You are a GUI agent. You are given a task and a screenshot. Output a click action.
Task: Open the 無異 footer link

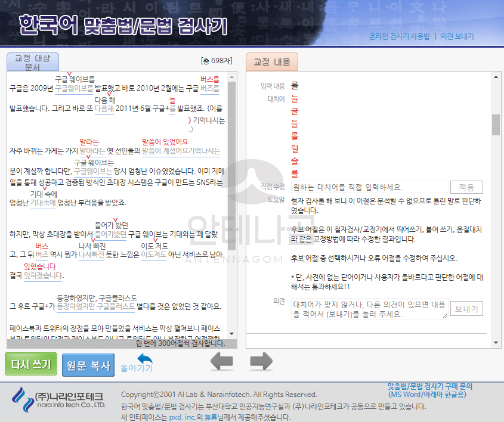(211, 417)
